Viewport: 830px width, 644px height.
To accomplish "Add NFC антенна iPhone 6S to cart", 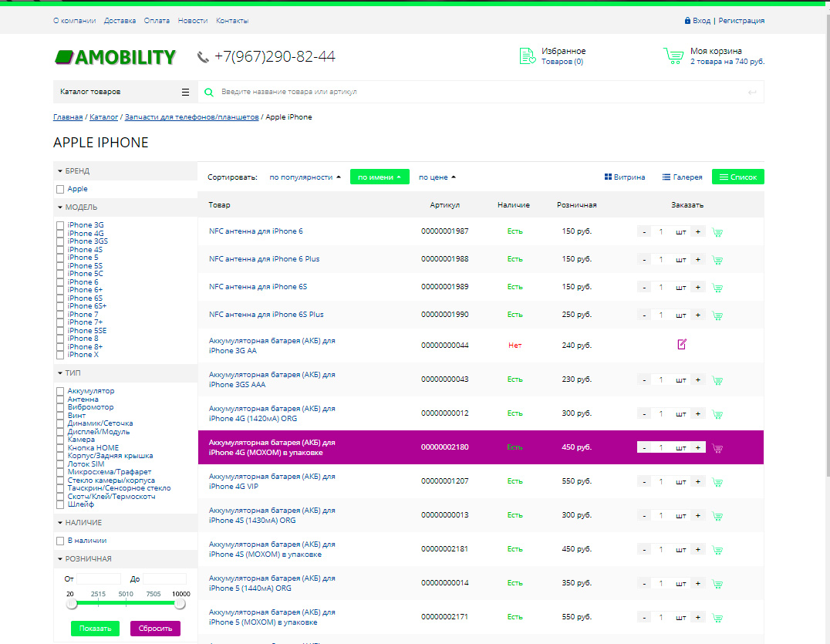I will (x=717, y=288).
